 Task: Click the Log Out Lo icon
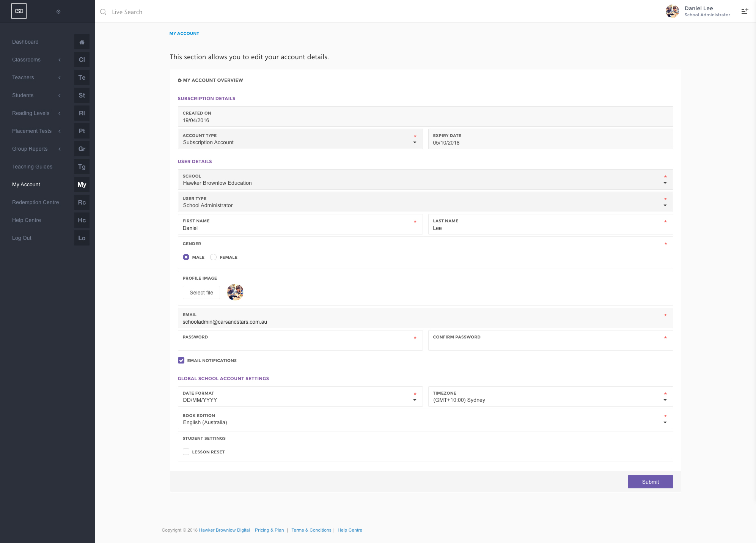pos(82,238)
